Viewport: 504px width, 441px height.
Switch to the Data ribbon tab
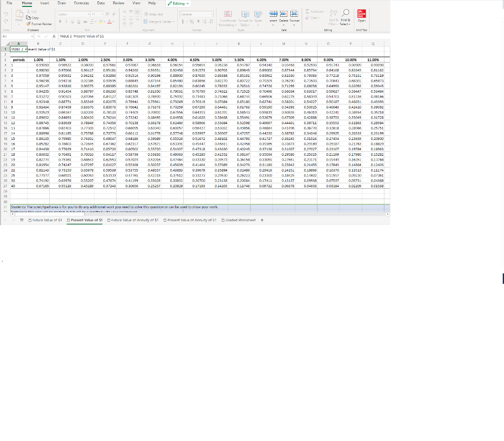(x=101, y=3)
